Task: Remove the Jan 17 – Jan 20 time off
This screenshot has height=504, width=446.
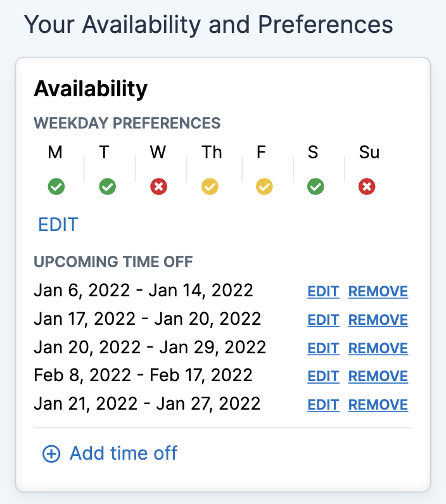Action: [x=378, y=320]
